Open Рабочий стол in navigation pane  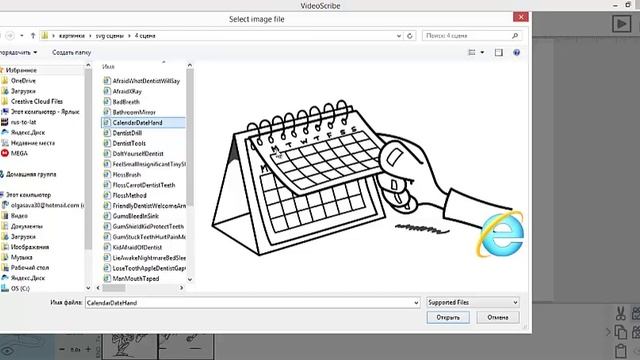click(x=30, y=268)
